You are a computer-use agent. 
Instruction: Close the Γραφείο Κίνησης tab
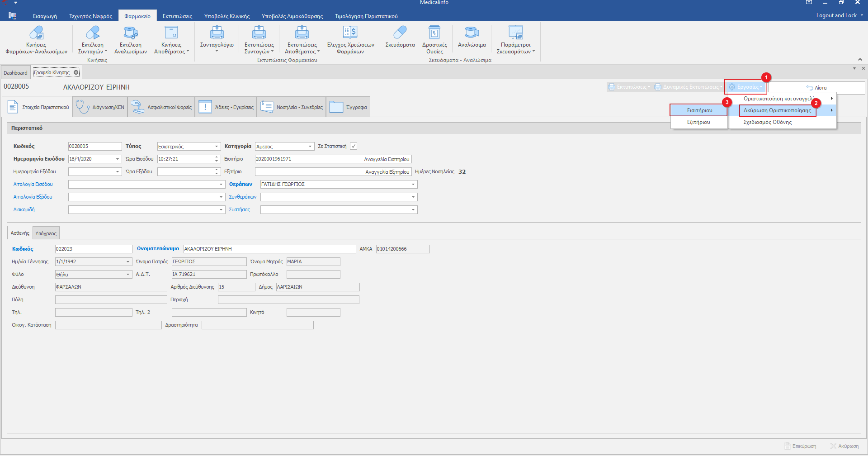(x=76, y=72)
